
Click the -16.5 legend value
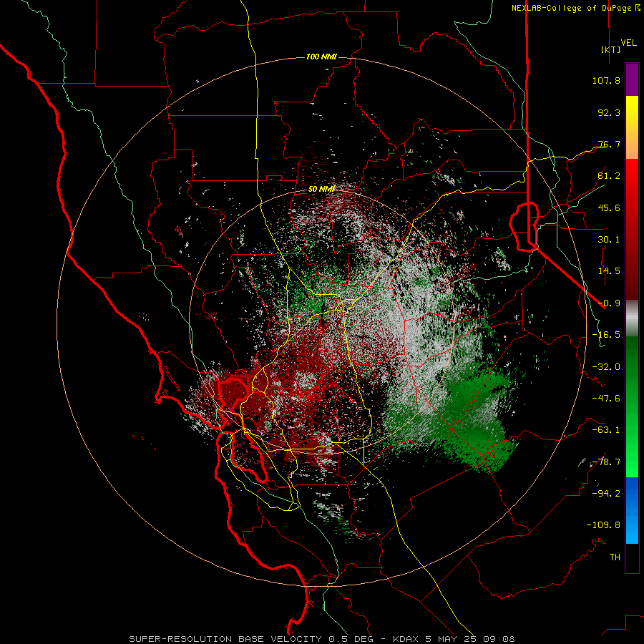click(x=606, y=335)
